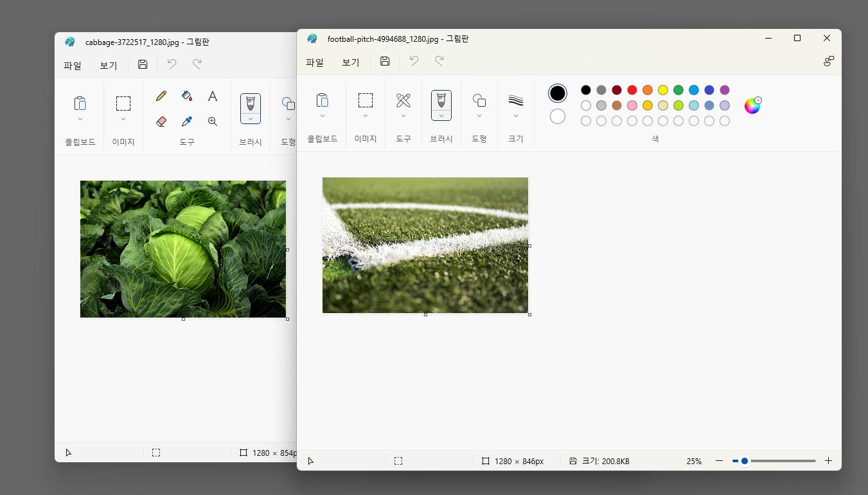
Task: Expand 이미지 selection chevron in cabbage window
Action: point(123,119)
